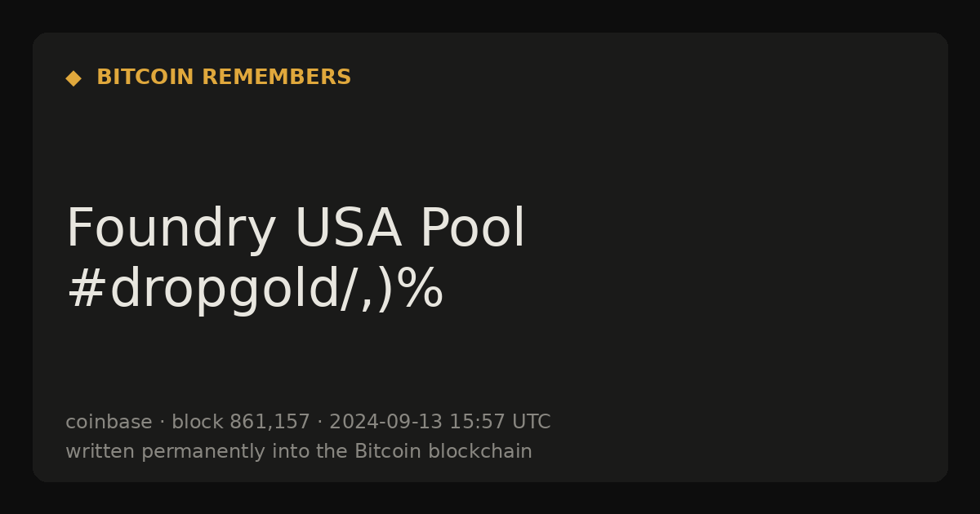Click the word Foundry in the message
The width and height of the screenshot is (980, 514).
coord(171,228)
